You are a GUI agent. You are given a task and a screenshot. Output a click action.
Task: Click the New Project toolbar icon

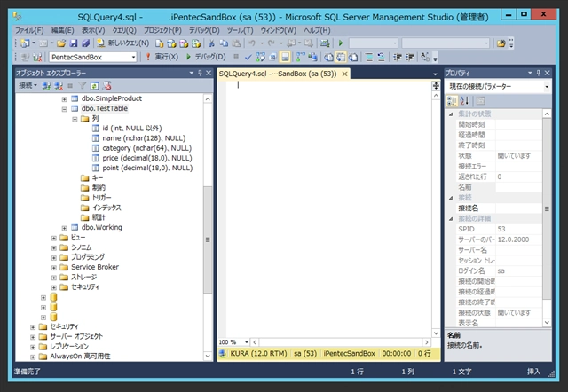tap(25, 43)
